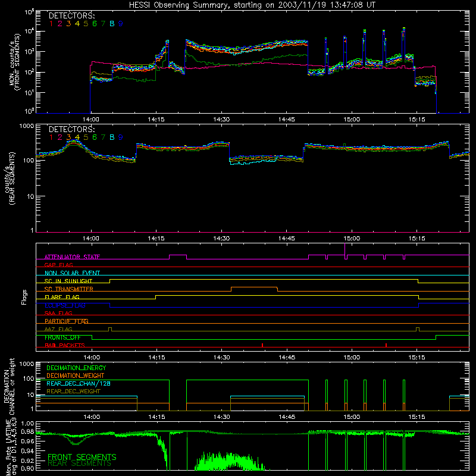Select DETECTORS: label in front segments plot

[x=71, y=15]
